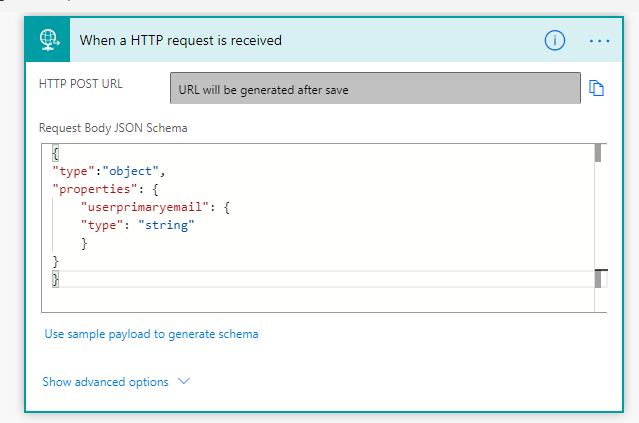Place cursor at the opening brace on first line
The height and width of the screenshot is (423, 639).
(x=56, y=153)
